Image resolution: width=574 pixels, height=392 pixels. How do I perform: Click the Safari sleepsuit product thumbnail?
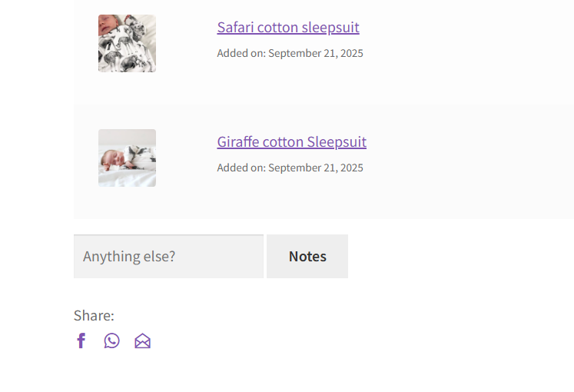tap(127, 44)
